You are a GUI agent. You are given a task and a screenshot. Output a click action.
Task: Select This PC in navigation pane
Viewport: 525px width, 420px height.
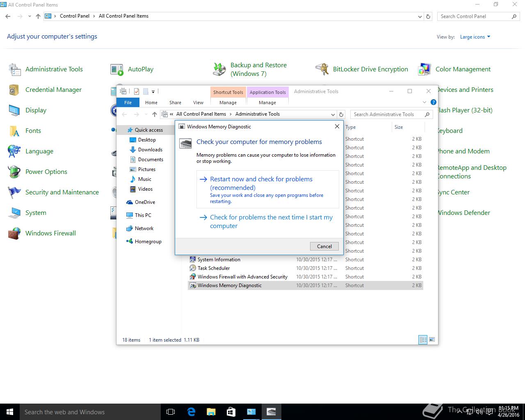tap(139, 215)
